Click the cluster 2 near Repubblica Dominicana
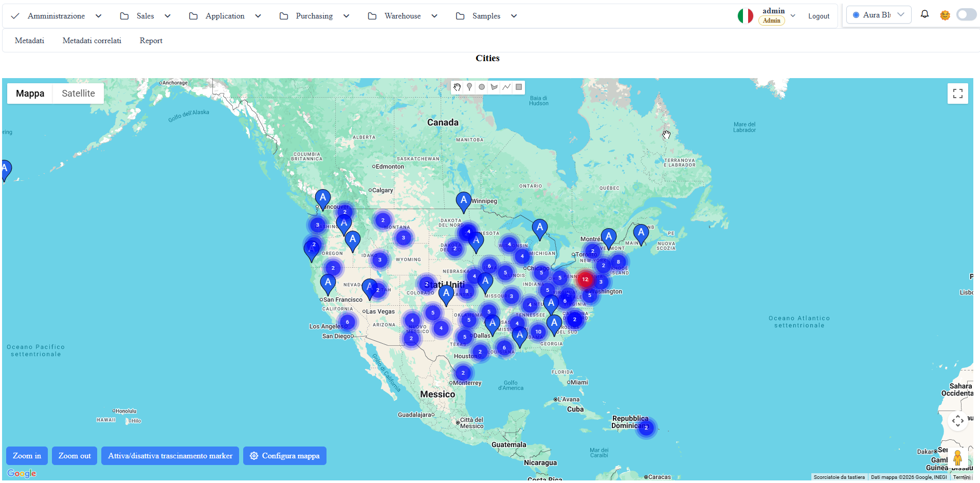This screenshot has height=483, width=980. click(x=646, y=428)
